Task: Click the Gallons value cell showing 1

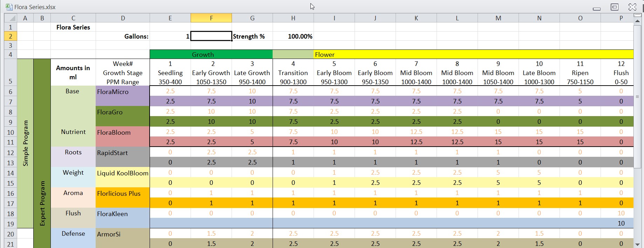Action: click(170, 36)
